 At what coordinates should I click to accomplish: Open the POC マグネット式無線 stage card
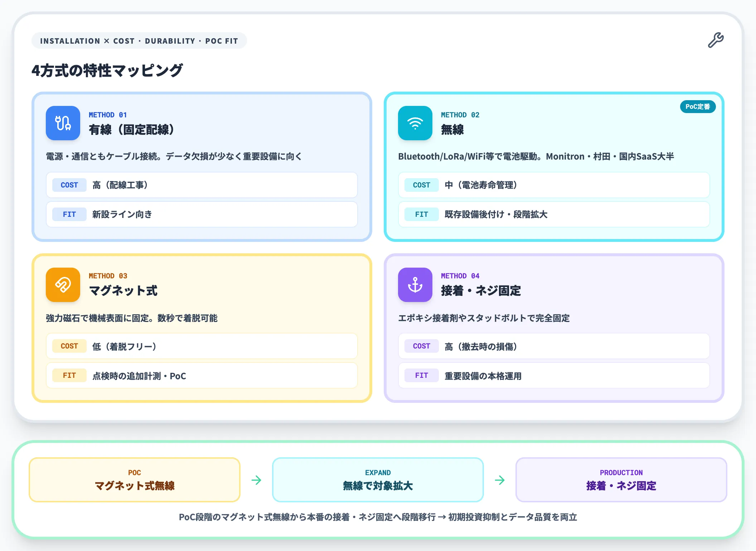(135, 480)
